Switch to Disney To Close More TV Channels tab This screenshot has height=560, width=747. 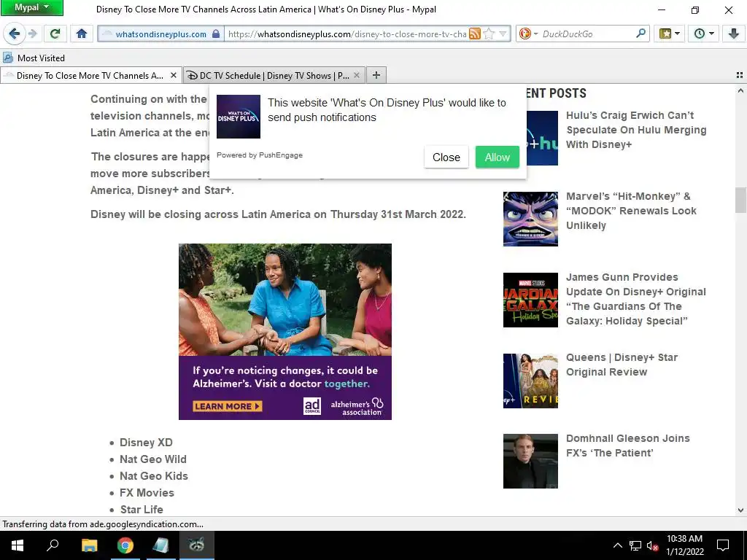click(90, 75)
